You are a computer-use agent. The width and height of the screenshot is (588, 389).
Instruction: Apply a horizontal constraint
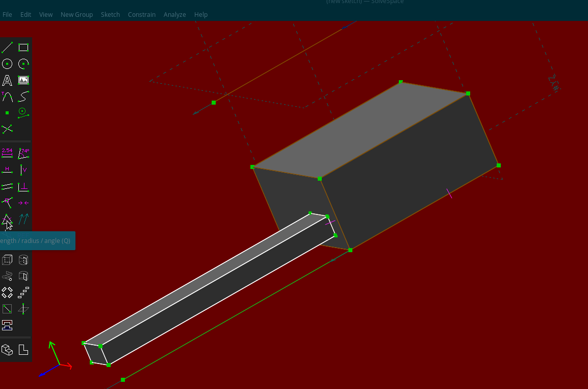[7, 170]
